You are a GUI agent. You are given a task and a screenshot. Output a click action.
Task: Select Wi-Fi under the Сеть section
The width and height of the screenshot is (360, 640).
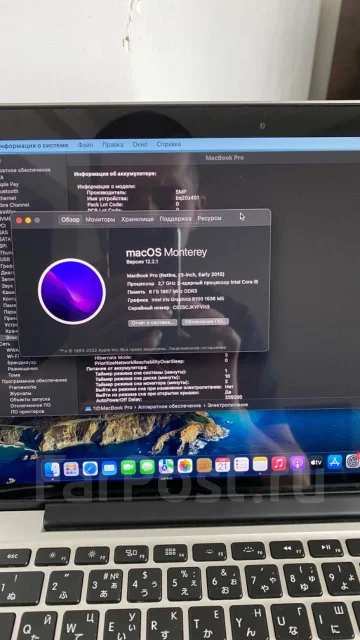coord(13,356)
